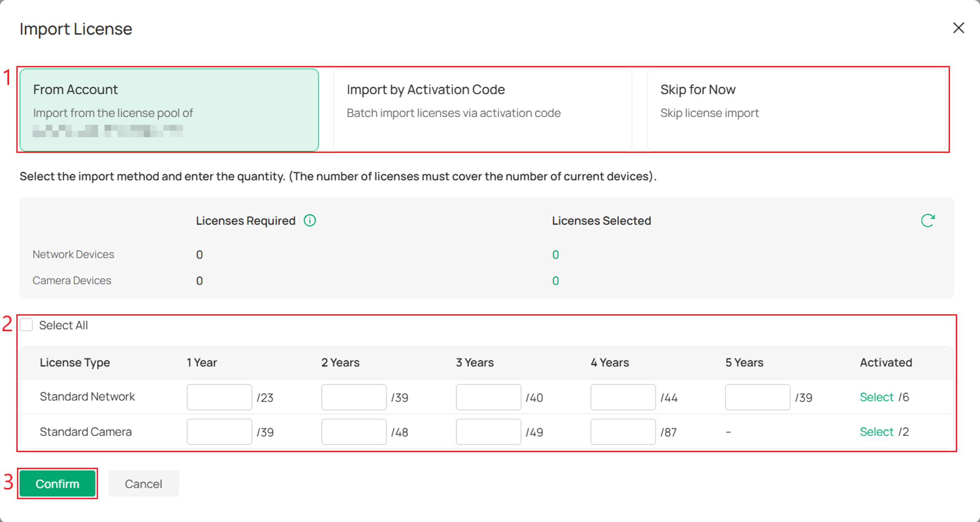Click the Standard Camera row label
The height and width of the screenshot is (522, 980).
pyautogui.click(x=86, y=432)
